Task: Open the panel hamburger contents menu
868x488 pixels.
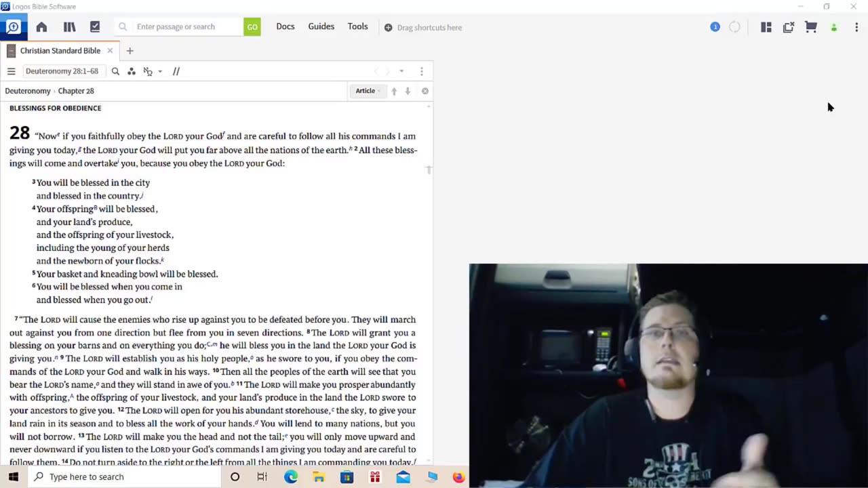Action: pos(11,71)
